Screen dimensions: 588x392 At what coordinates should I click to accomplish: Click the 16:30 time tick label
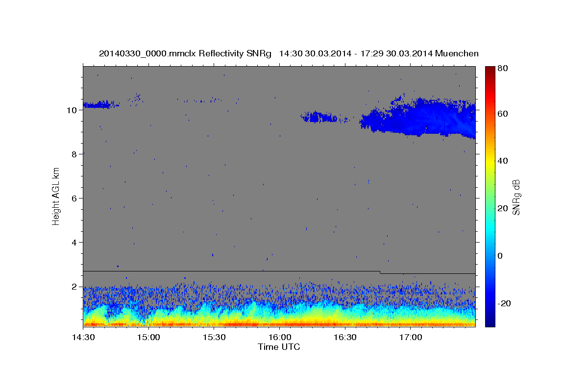(x=345, y=338)
